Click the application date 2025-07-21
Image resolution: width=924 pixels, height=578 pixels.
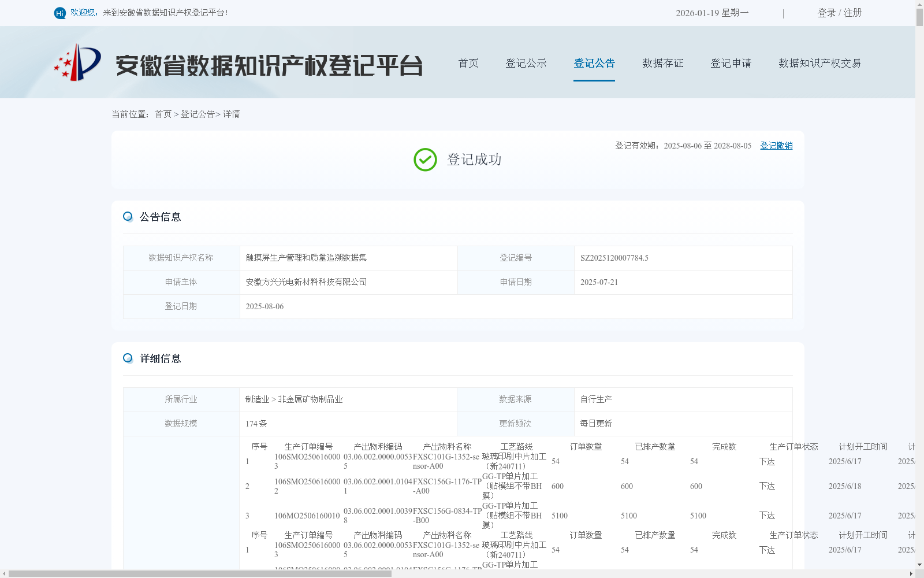click(x=599, y=282)
